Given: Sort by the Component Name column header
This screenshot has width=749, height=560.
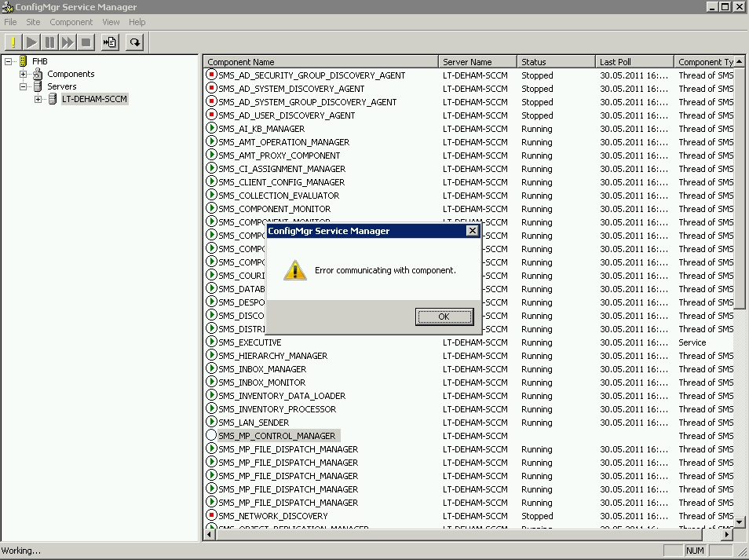Looking at the screenshot, I should tap(320, 61).
